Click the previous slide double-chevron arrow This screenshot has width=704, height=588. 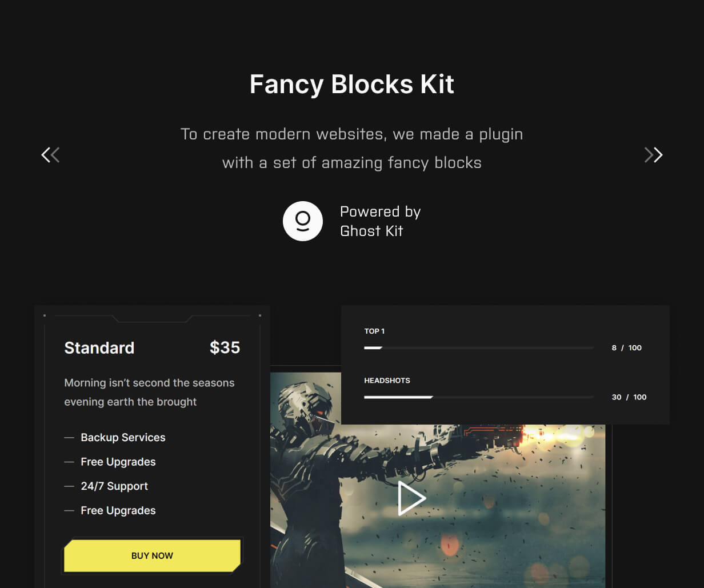pos(50,155)
